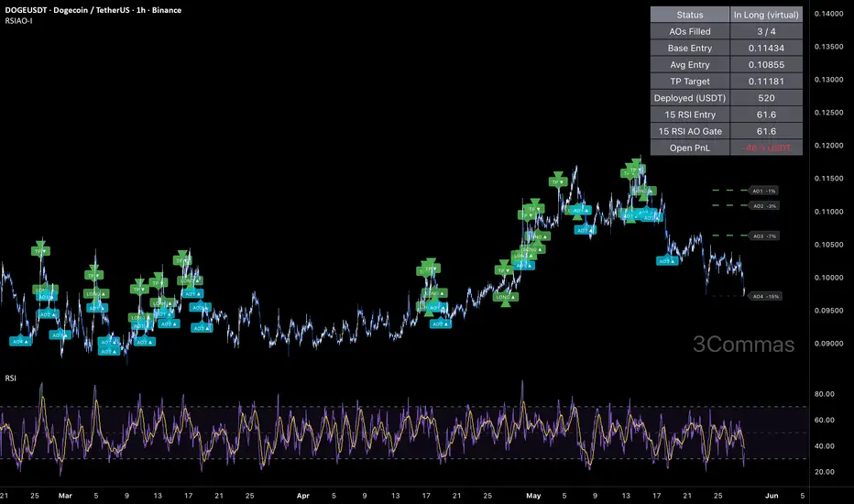This screenshot has width=854, height=504.
Task: Click the 3 / 4 AOs filled value
Action: (x=766, y=31)
